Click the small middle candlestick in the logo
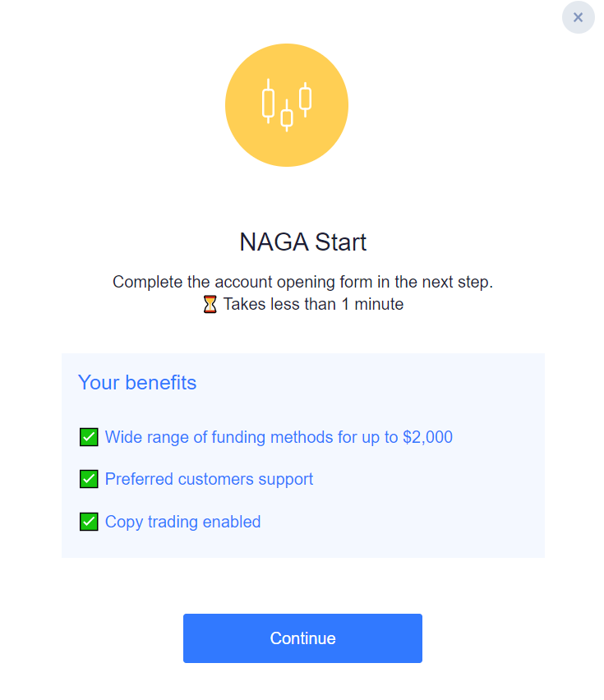The width and height of the screenshot is (604, 700). (287, 117)
